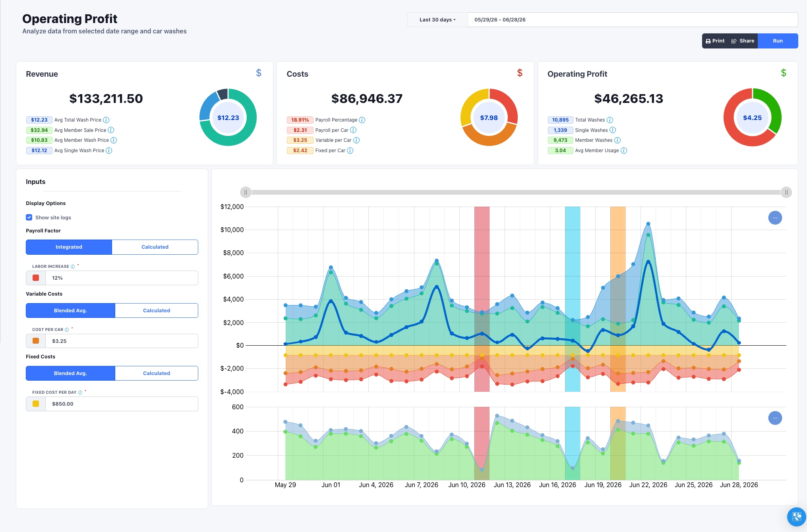Click the 1,339 single washes badge
The width and height of the screenshot is (807, 532).
tap(560, 130)
